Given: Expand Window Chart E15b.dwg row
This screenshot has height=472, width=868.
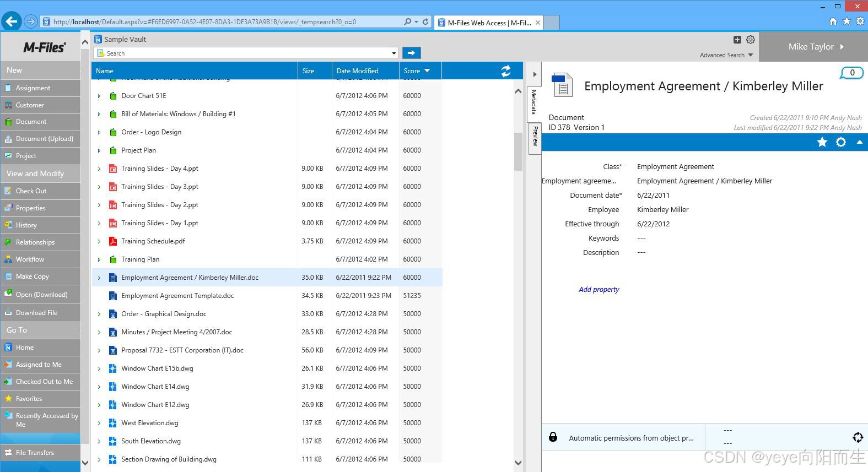Looking at the screenshot, I should [99, 368].
